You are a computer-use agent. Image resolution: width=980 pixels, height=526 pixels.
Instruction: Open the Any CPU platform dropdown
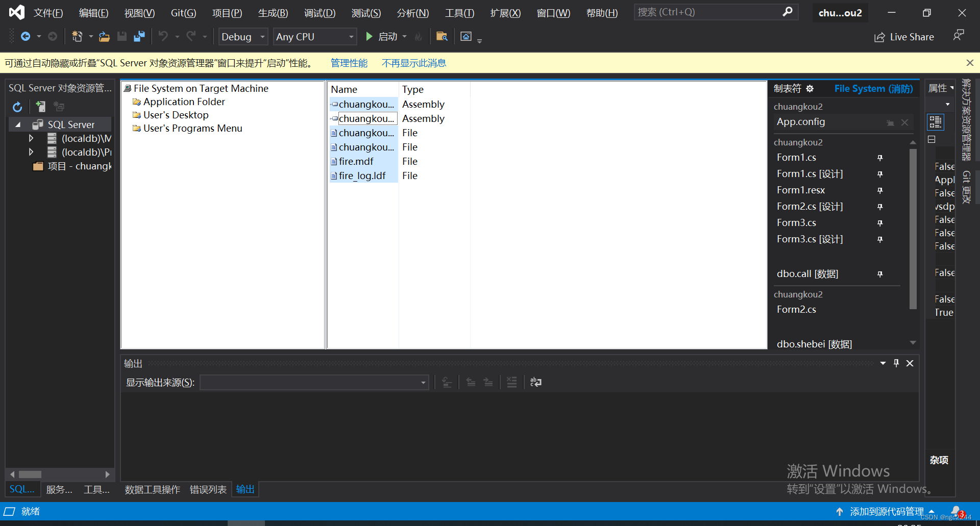(x=350, y=36)
